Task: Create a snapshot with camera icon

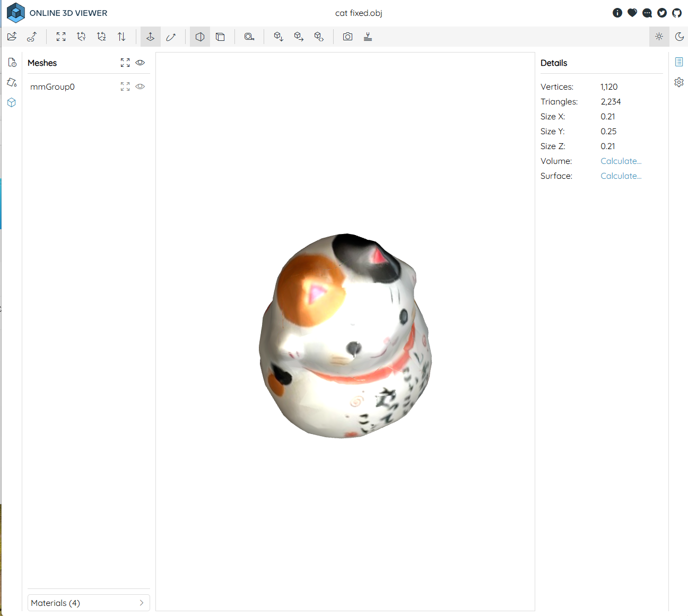Action: pyautogui.click(x=347, y=37)
